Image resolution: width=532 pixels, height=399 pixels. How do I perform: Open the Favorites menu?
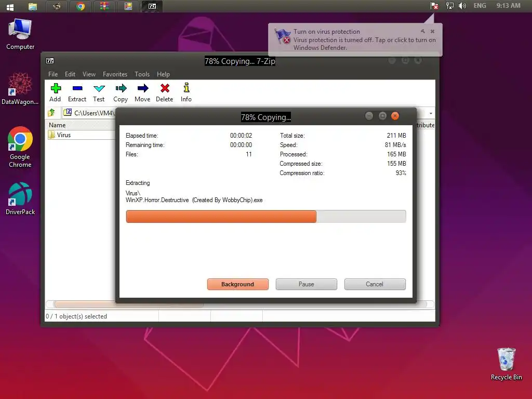click(115, 74)
